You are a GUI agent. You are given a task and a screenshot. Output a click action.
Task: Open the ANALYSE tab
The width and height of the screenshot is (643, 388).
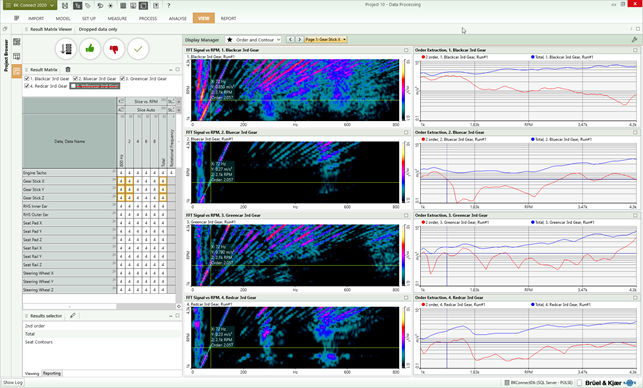(x=178, y=18)
